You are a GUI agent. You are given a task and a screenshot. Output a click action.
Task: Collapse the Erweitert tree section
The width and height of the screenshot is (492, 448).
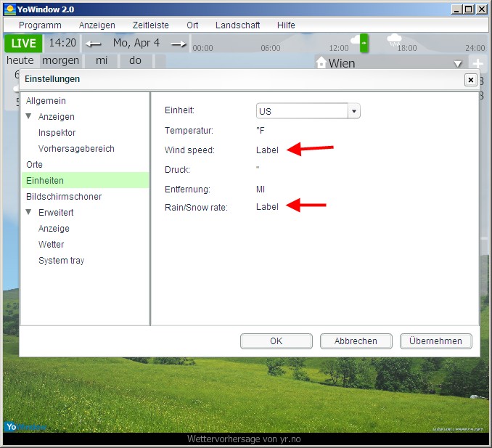click(29, 213)
